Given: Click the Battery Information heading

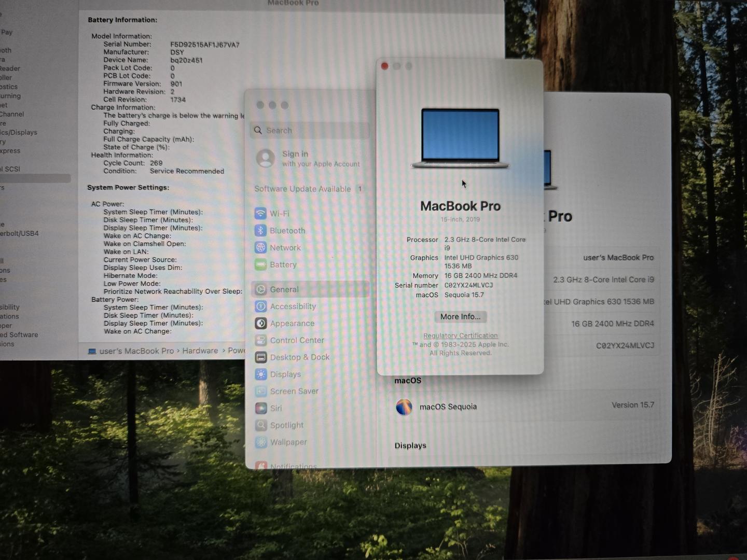Looking at the screenshot, I should (122, 20).
